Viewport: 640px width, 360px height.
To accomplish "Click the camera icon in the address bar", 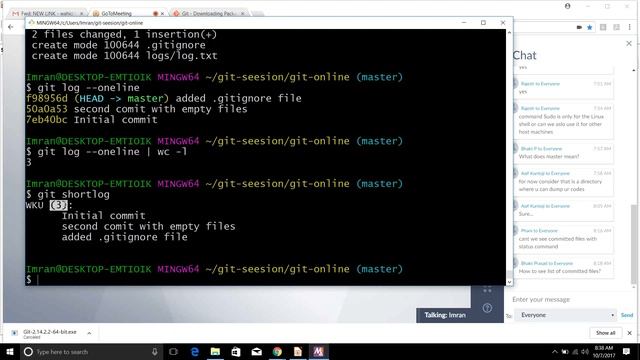I will click(x=579, y=27).
